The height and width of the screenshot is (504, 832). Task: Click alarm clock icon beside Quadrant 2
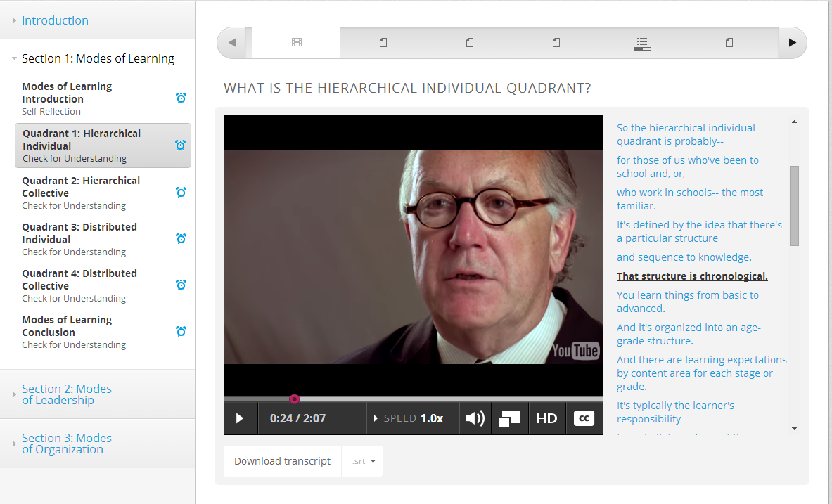click(181, 192)
